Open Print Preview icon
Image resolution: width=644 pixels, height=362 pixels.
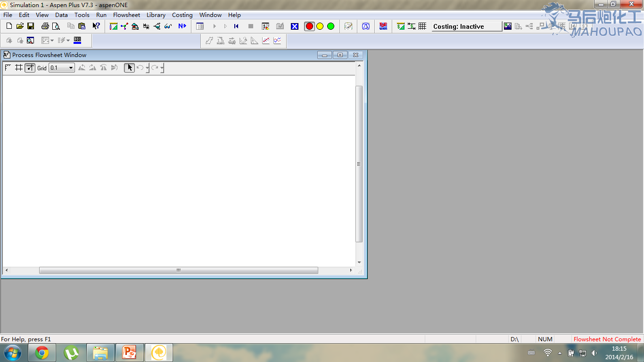(x=56, y=26)
